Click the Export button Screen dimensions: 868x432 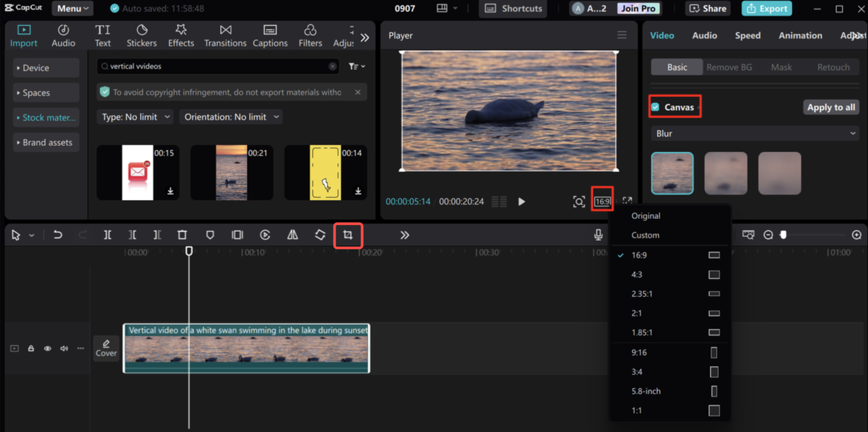(x=767, y=9)
